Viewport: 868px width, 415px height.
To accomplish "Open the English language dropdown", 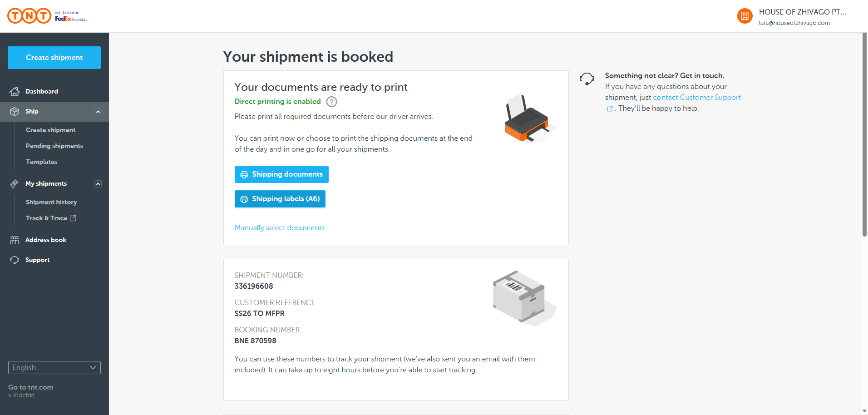I will click(54, 368).
